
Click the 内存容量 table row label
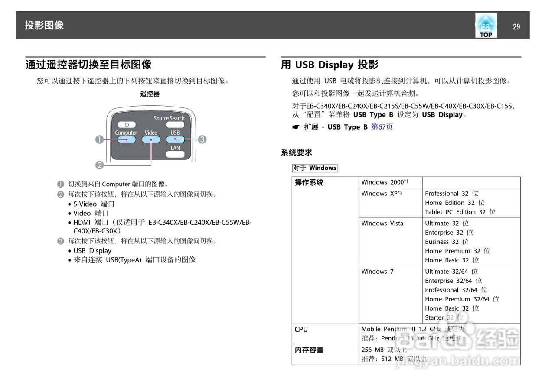[309, 350]
